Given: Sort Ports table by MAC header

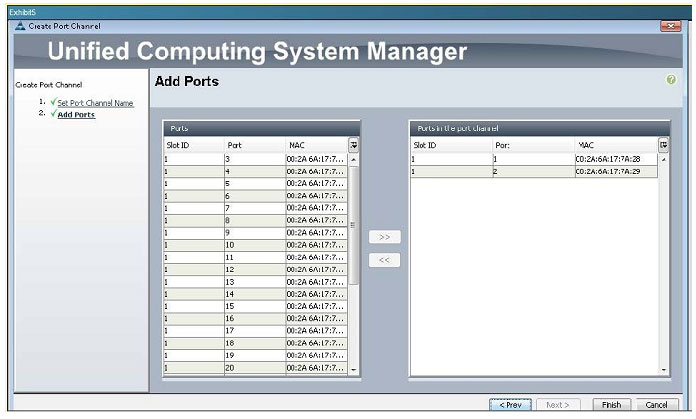Looking at the screenshot, I should click(317, 145).
